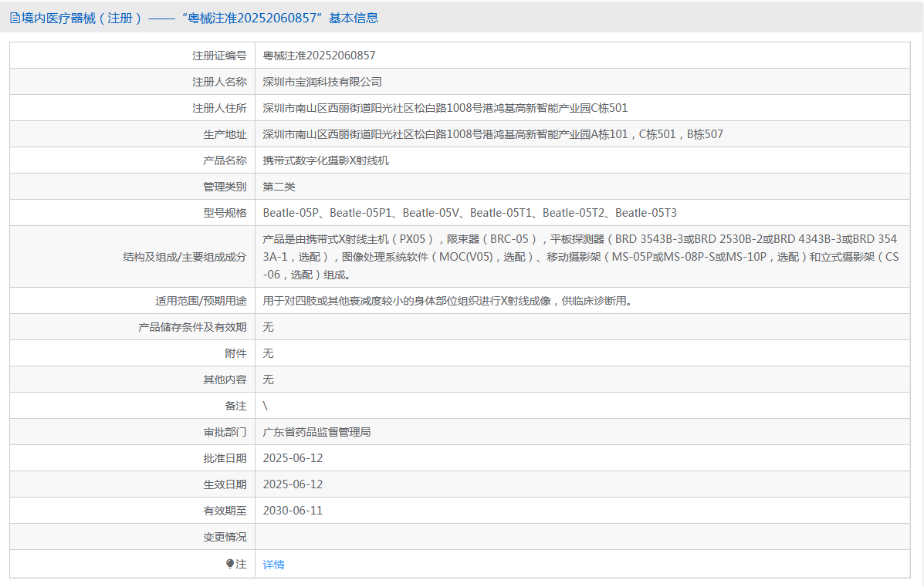This screenshot has width=924, height=587.
Task: Click the production address with A栋101
Action: tap(492, 134)
